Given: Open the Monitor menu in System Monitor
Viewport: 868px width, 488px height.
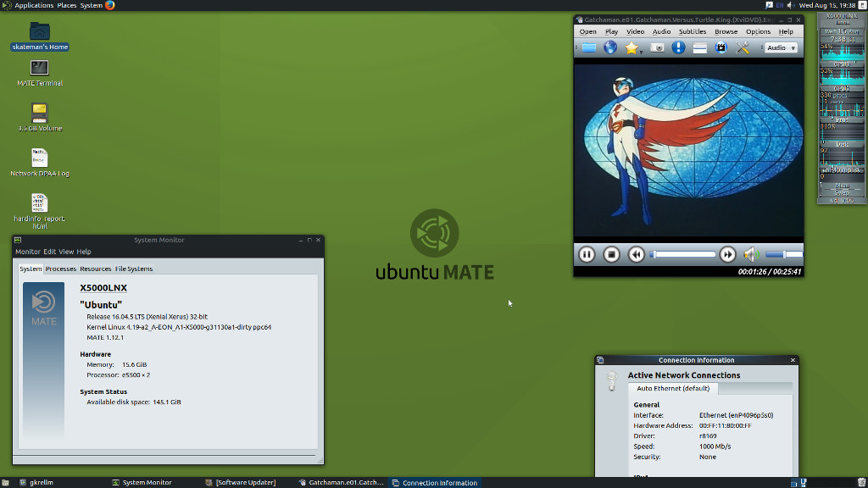Looking at the screenshot, I should [28, 252].
